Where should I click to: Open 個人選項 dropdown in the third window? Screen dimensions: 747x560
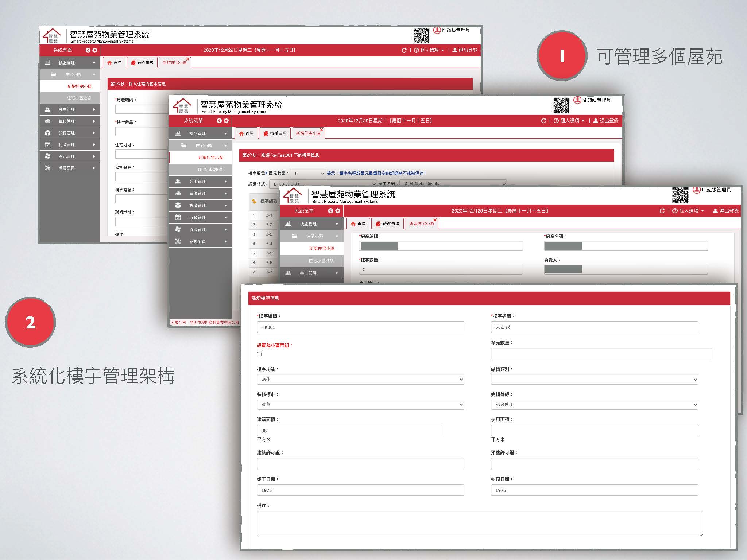tap(688, 211)
